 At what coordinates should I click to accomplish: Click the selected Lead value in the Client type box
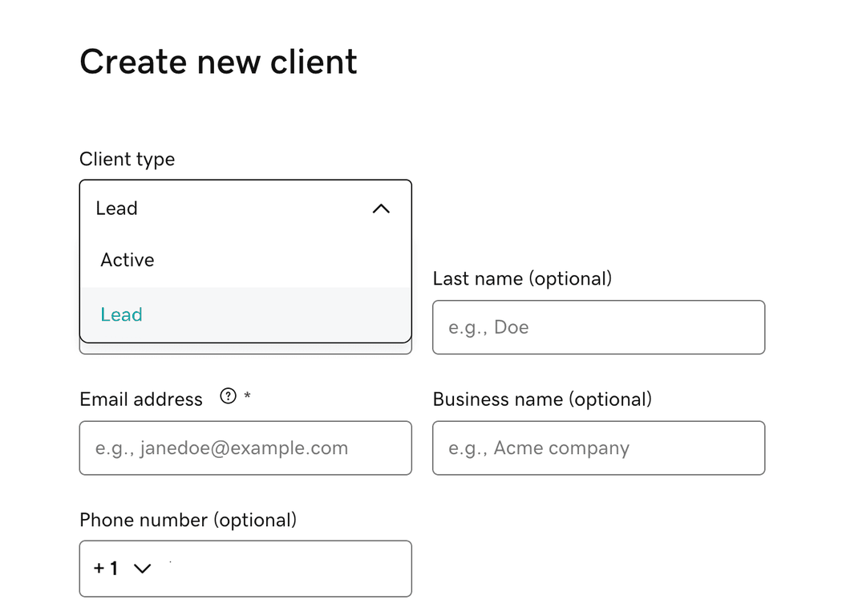(x=117, y=209)
